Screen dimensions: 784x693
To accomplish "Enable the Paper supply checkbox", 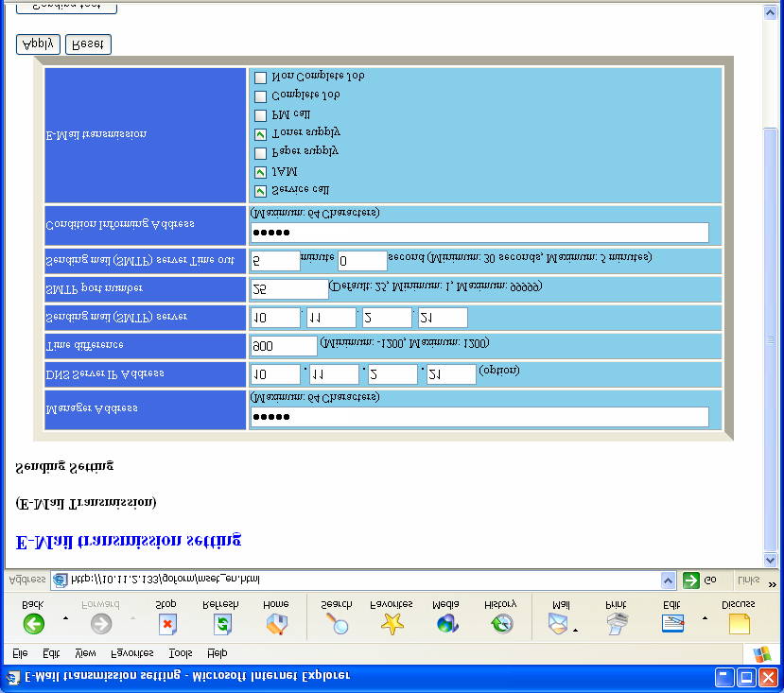I will click(260, 153).
